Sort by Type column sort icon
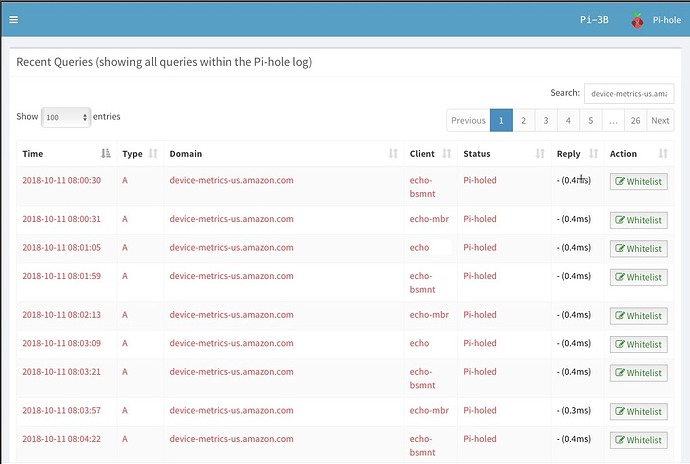Viewport: 690px width, 464px height. (x=153, y=154)
